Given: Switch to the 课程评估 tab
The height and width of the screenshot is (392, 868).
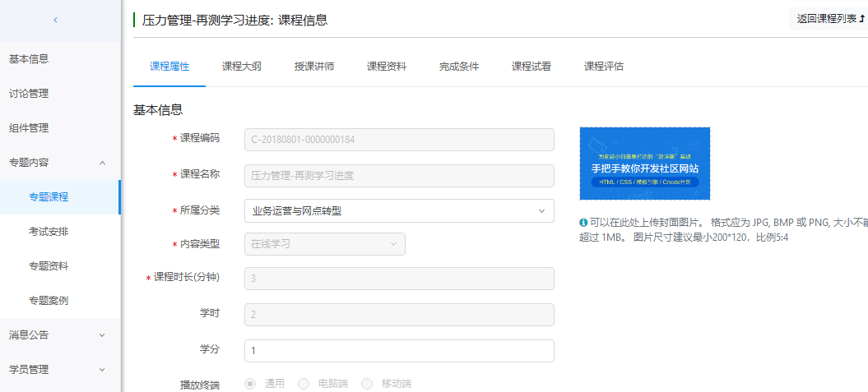Looking at the screenshot, I should 603,67.
